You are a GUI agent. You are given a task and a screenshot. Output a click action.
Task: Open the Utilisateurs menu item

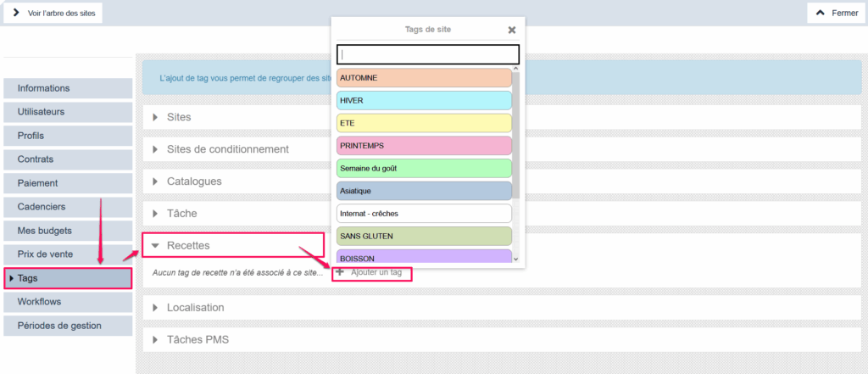[68, 112]
